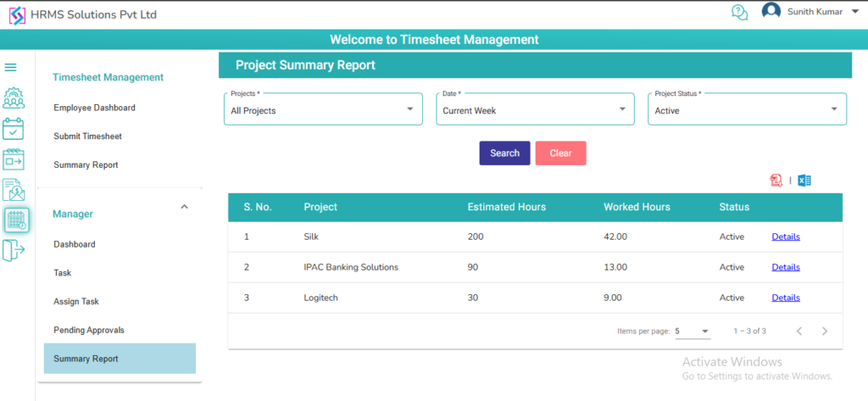Open the payslip envelope sidebar icon
Viewport: 868px width, 401px height.
tap(14, 189)
